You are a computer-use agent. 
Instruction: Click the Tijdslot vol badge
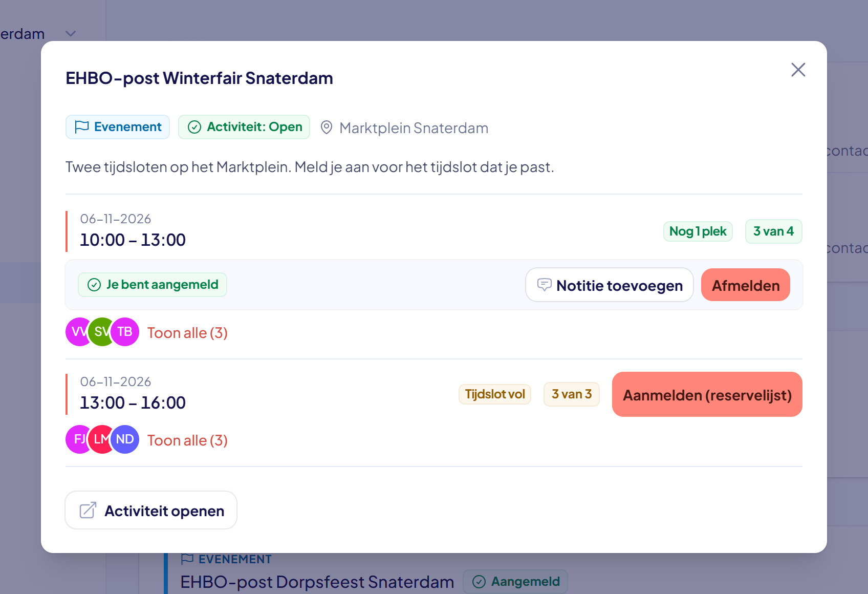pos(495,394)
